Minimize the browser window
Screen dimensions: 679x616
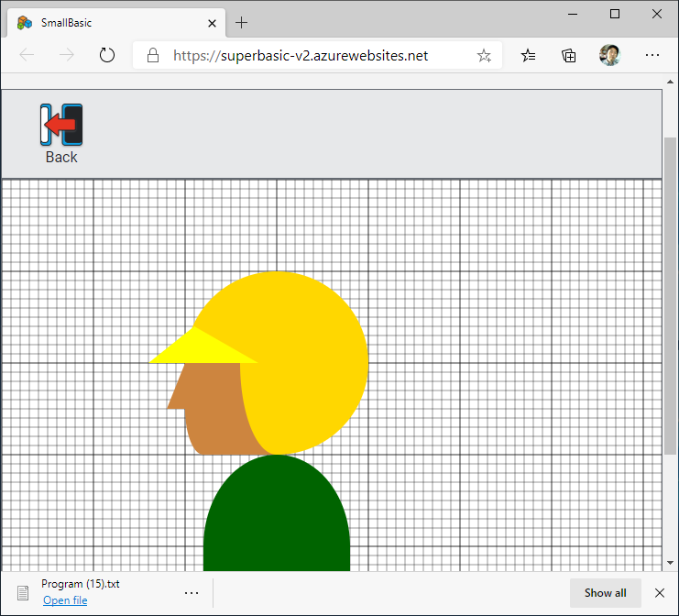point(573,15)
